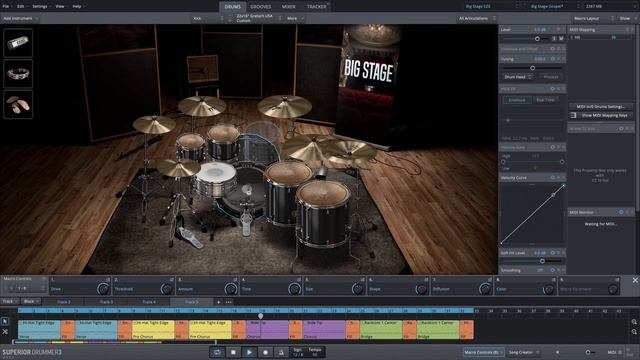Close the Macro Controls strip
This screenshot has height=360, width=640.
(635, 280)
